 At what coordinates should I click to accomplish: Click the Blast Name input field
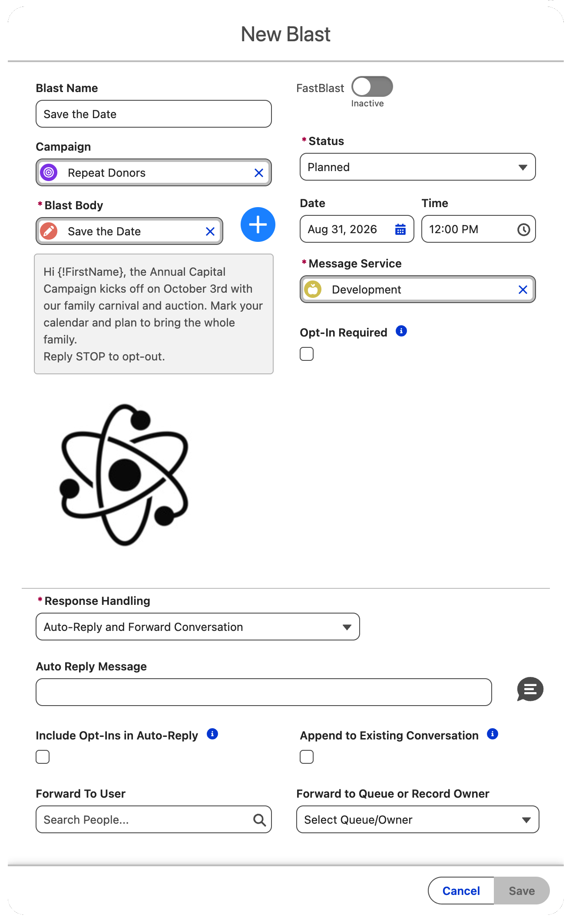coord(154,114)
